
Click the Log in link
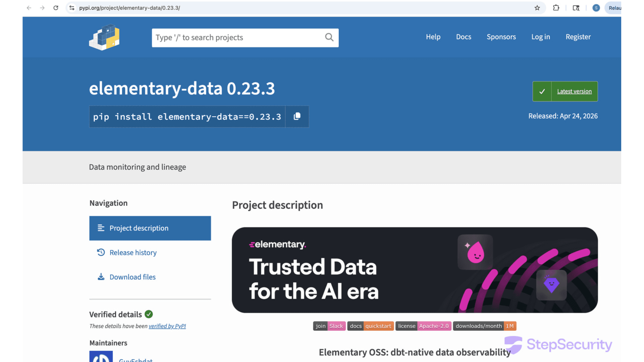540,37
